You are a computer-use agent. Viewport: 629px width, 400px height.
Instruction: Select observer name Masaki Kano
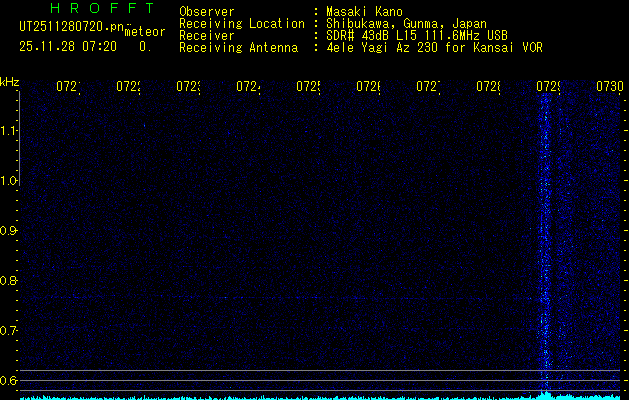pos(364,11)
